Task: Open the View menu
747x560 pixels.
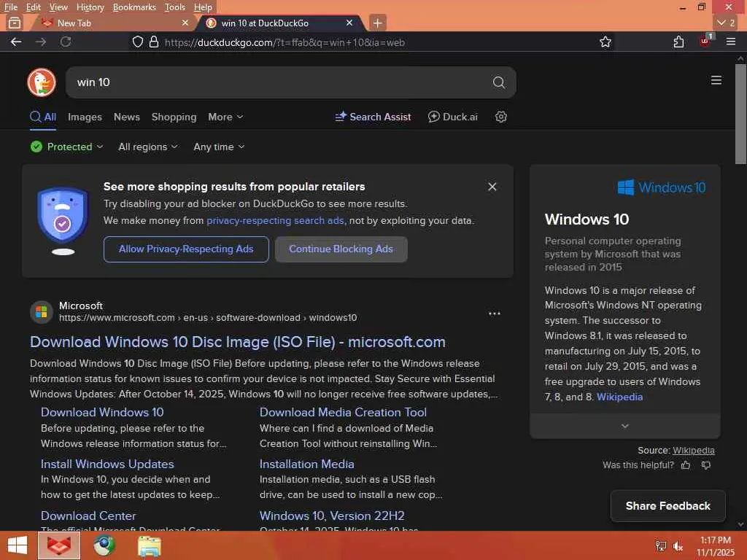Action: pyautogui.click(x=58, y=7)
